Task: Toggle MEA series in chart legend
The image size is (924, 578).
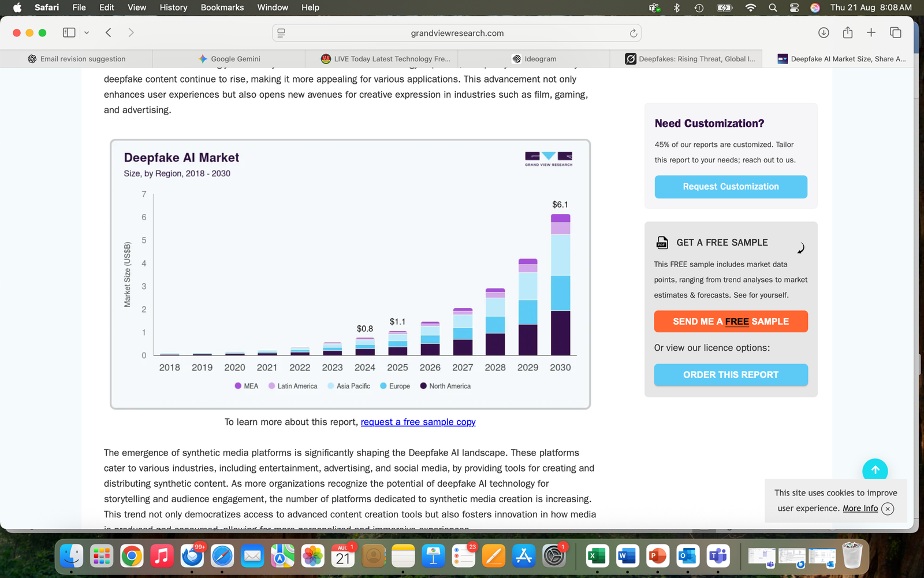Action: click(x=247, y=386)
